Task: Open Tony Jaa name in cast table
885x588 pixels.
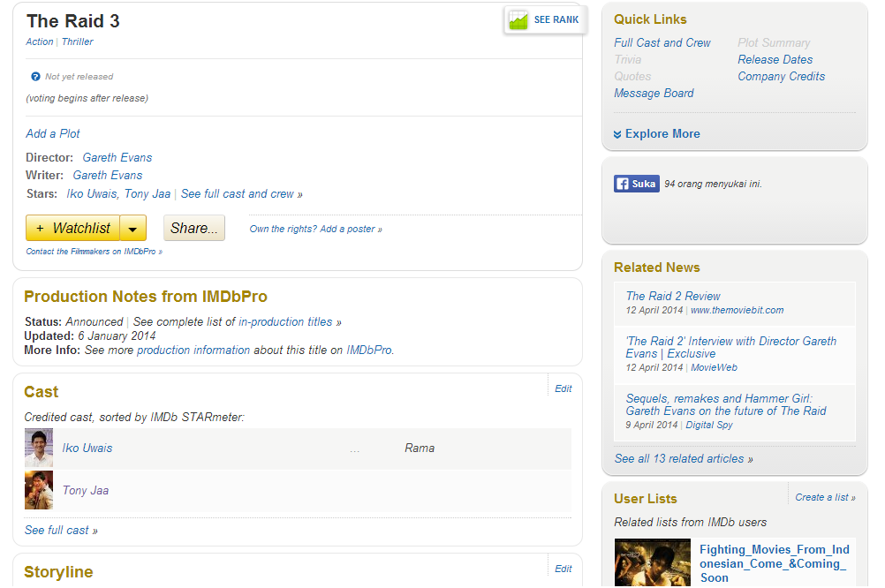Action: tap(86, 490)
